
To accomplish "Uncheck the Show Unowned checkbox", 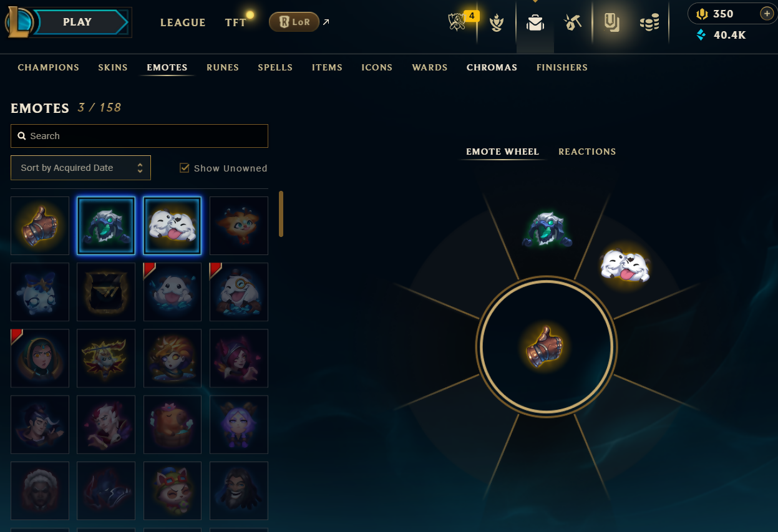I will 184,168.
